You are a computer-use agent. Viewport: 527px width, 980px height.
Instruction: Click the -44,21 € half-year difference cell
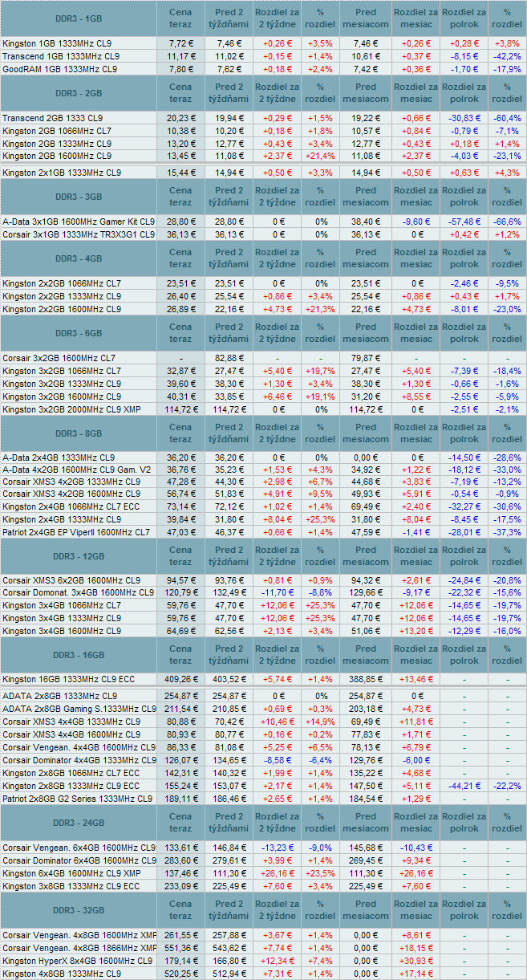(463, 786)
